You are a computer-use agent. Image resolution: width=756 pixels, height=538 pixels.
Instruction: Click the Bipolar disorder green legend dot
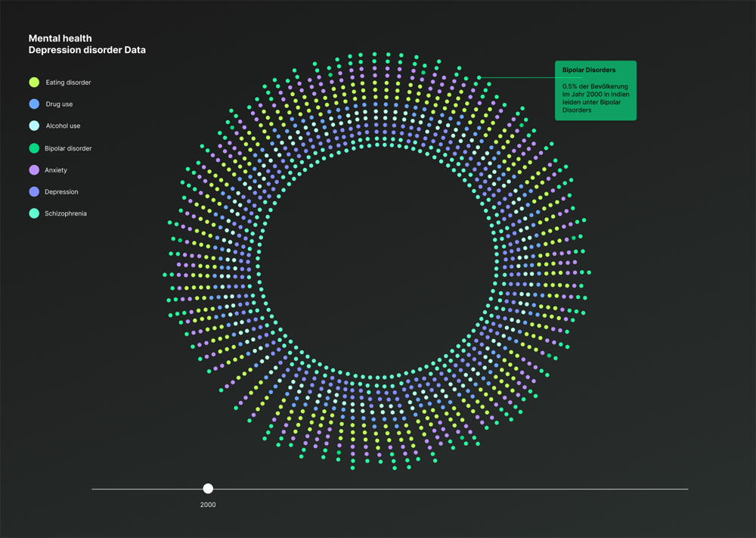tap(34, 148)
